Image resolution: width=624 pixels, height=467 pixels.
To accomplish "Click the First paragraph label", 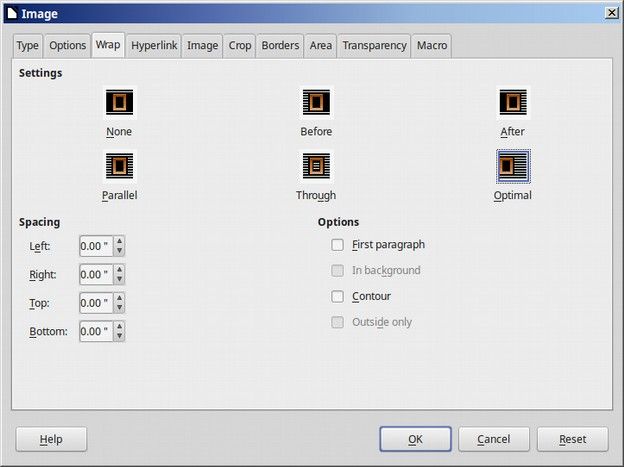I will 388,244.
